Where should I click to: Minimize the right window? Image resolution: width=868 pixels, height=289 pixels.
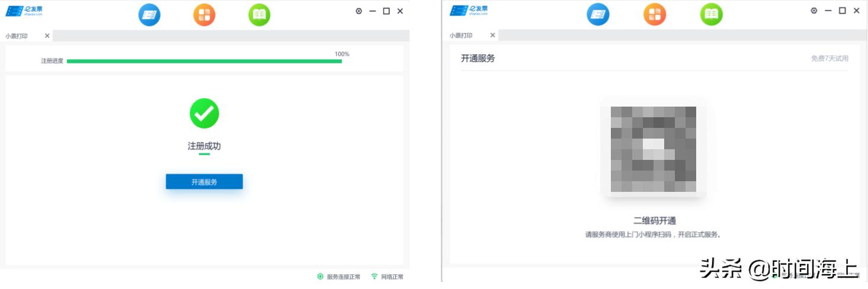tap(828, 11)
